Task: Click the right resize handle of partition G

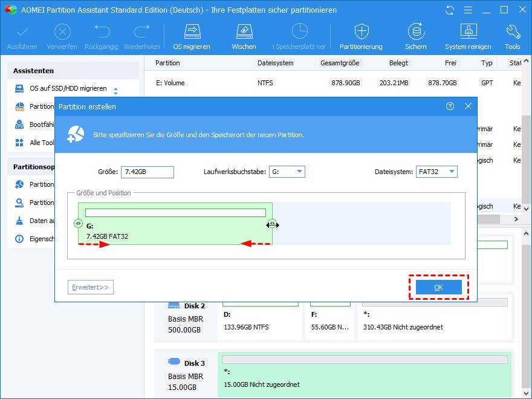Action: coord(273,223)
